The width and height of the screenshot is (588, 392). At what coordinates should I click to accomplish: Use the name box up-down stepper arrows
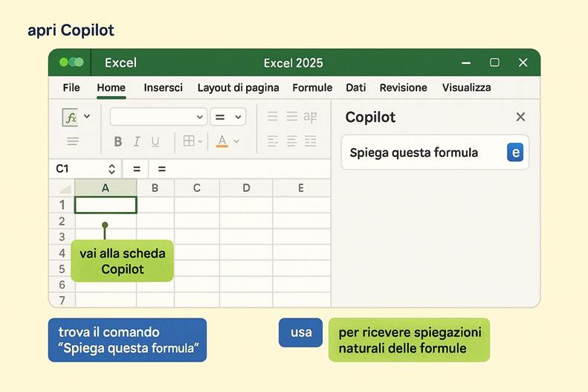point(112,169)
